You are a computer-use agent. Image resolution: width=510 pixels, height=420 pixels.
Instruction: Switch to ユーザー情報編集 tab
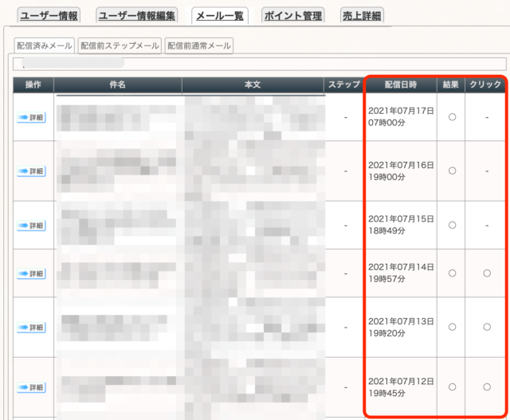(x=136, y=15)
